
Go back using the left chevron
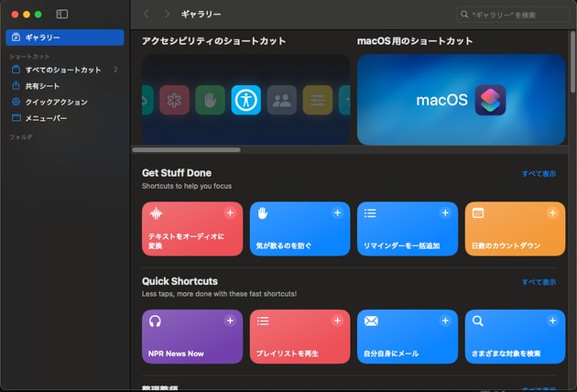point(147,15)
